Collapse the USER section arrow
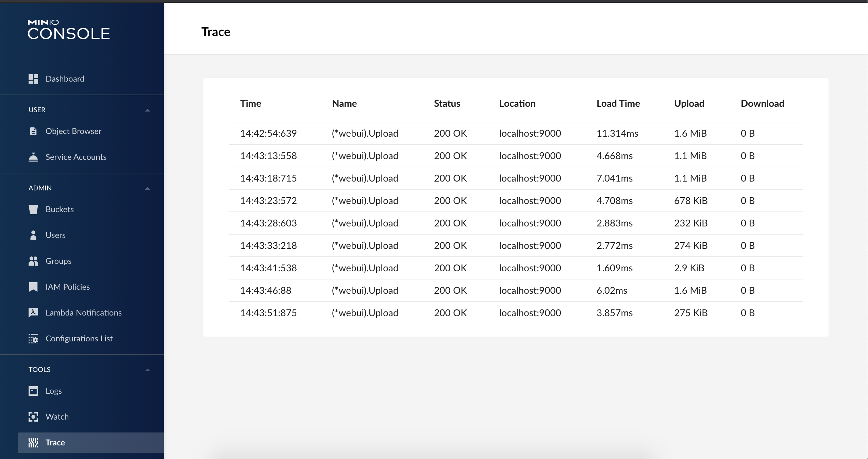868x459 pixels. click(148, 110)
